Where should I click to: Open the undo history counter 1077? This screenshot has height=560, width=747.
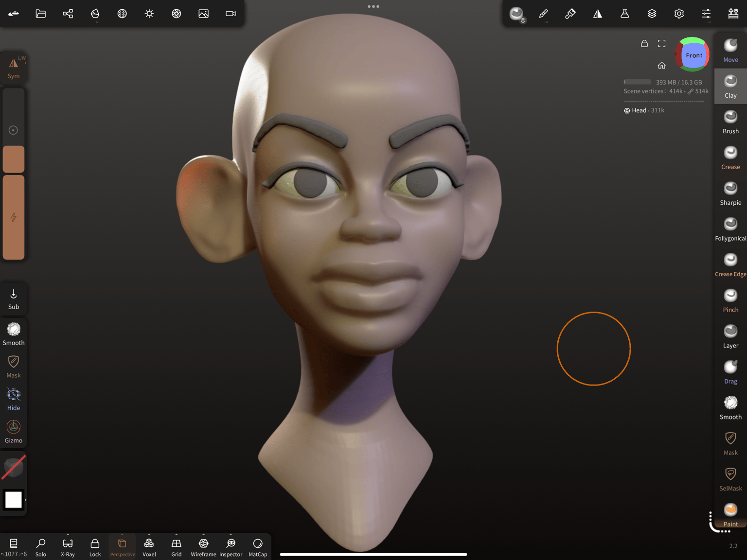14,547
